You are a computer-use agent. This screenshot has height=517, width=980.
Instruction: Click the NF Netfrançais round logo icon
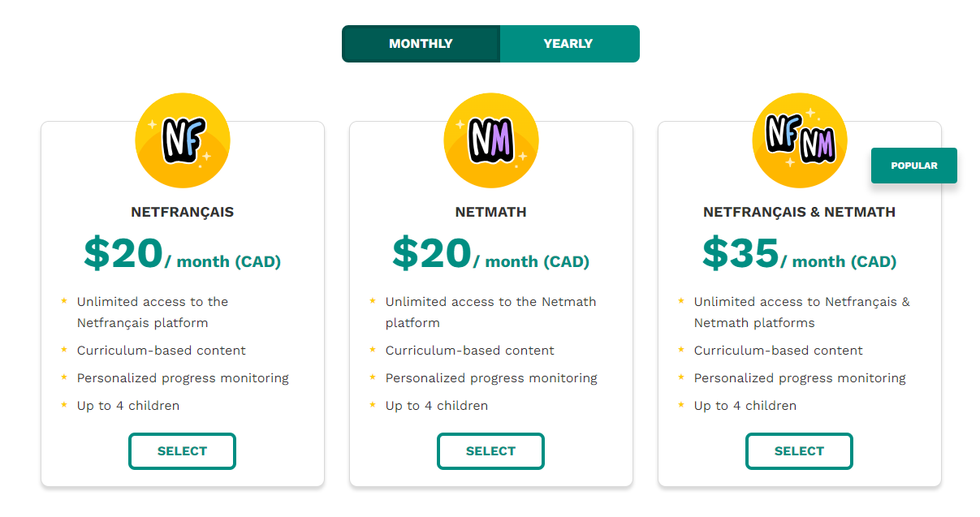tap(183, 140)
